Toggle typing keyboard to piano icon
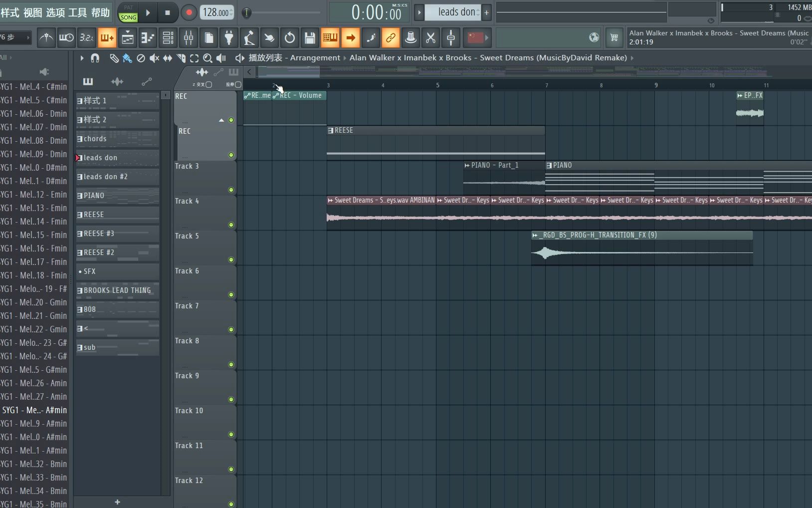This screenshot has height=508, width=812. tap(330, 37)
